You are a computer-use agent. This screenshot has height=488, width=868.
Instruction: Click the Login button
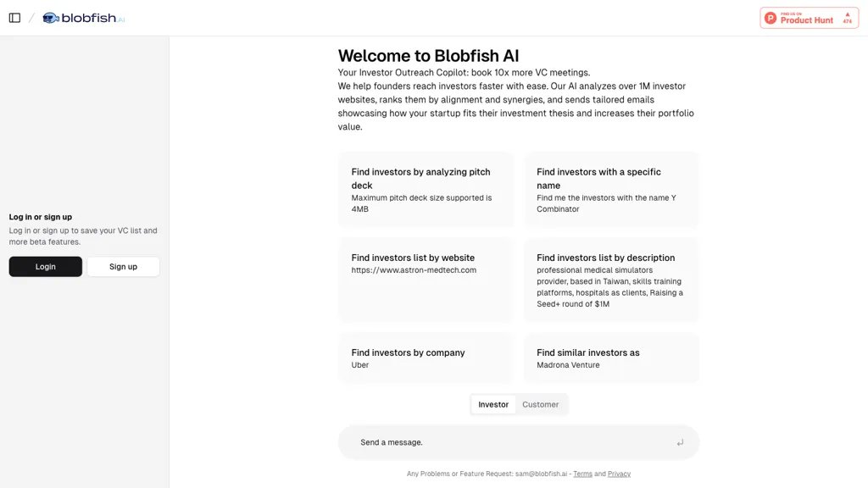coord(46,267)
